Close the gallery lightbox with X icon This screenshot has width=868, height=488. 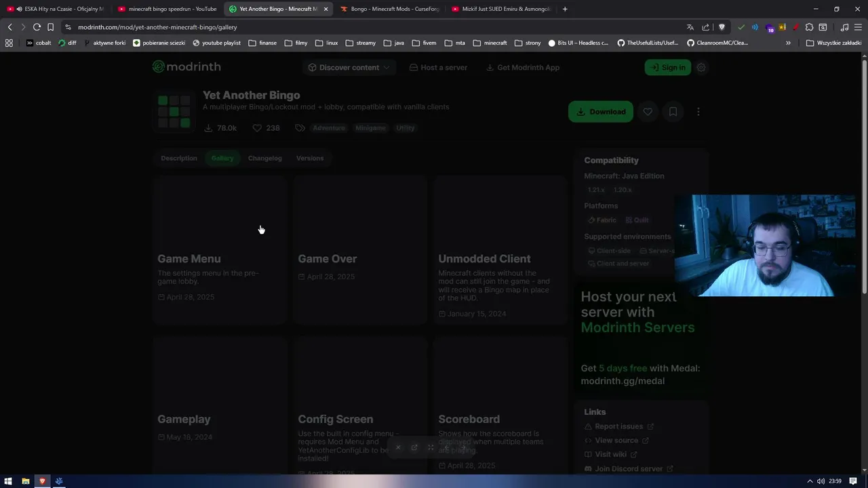click(398, 447)
